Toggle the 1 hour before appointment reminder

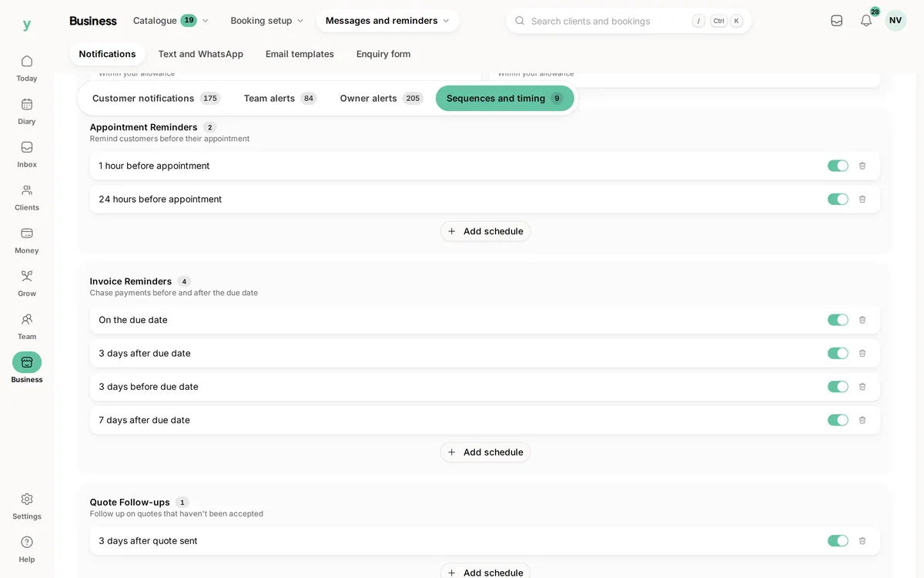838,166
